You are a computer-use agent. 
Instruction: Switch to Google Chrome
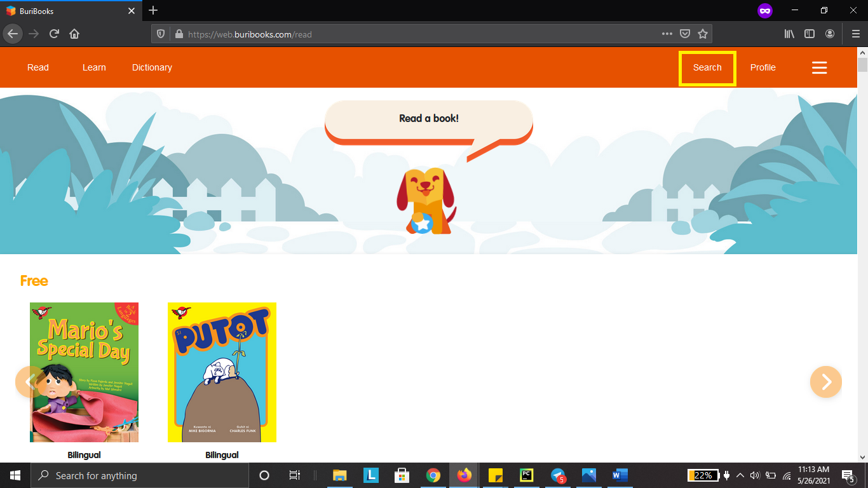[433, 475]
